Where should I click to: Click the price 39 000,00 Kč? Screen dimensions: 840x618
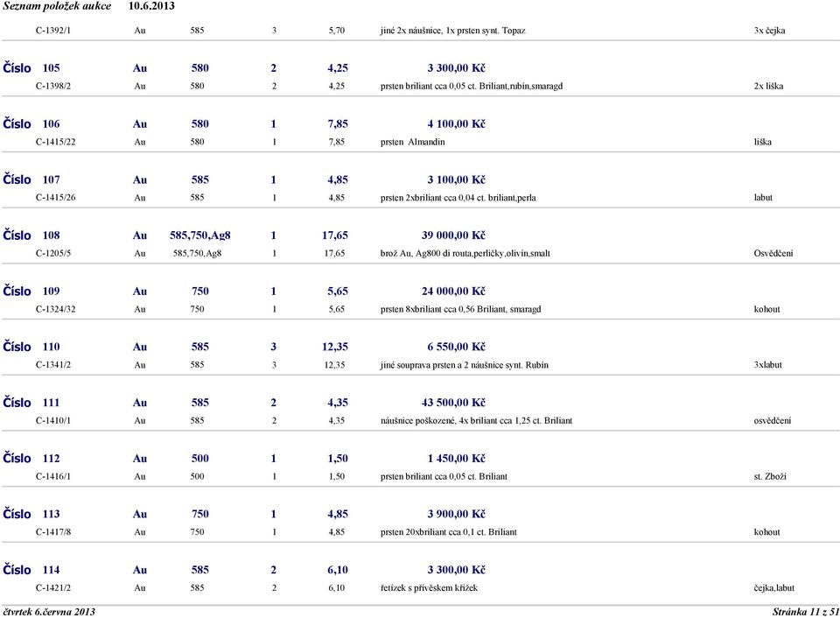453,235
